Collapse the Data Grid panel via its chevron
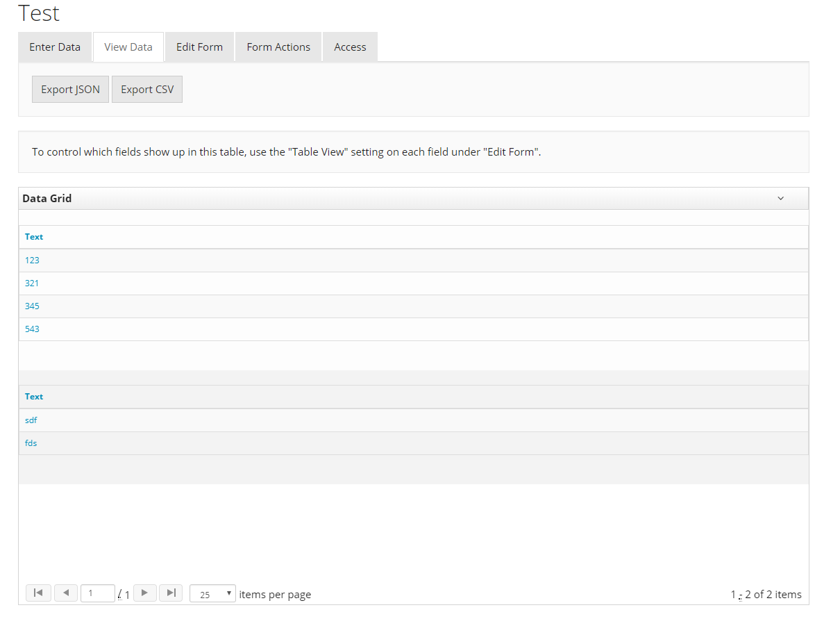The height and width of the screenshot is (619, 840). [780, 198]
